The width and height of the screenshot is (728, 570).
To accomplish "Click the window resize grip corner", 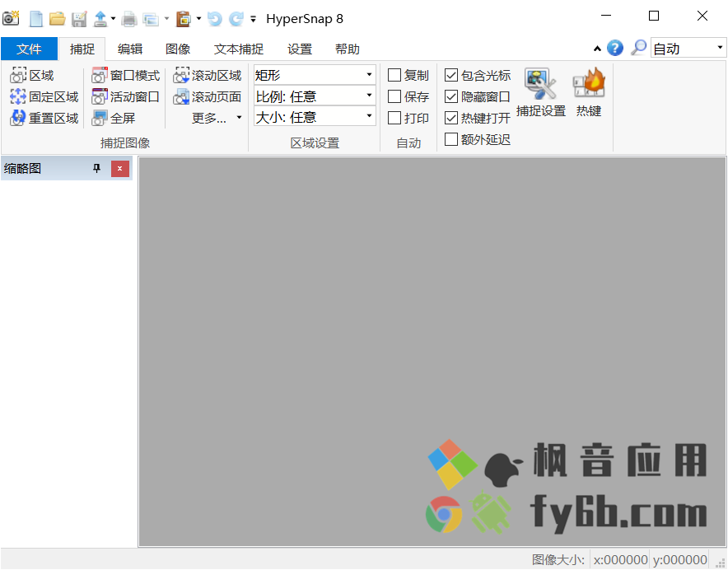I will [721, 563].
